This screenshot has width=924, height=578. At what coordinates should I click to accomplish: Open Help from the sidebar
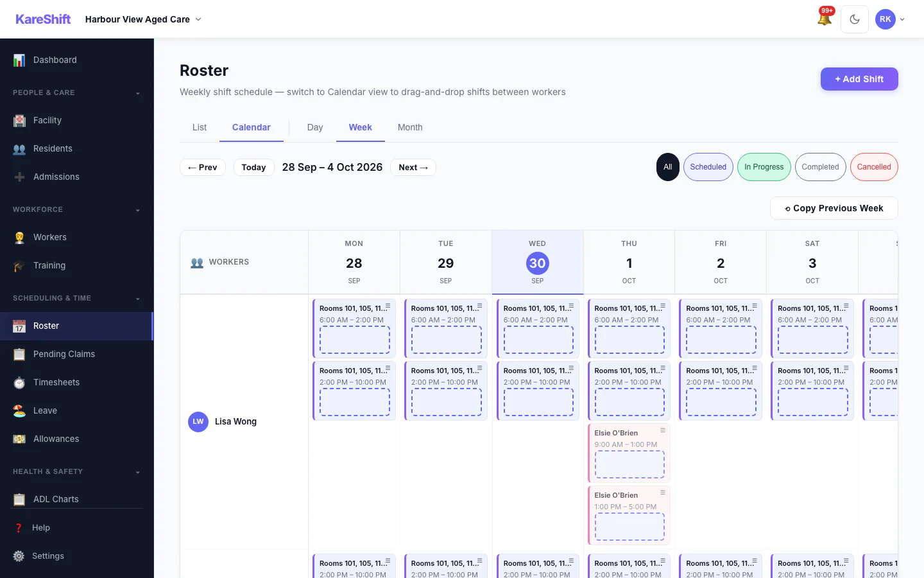(77, 528)
